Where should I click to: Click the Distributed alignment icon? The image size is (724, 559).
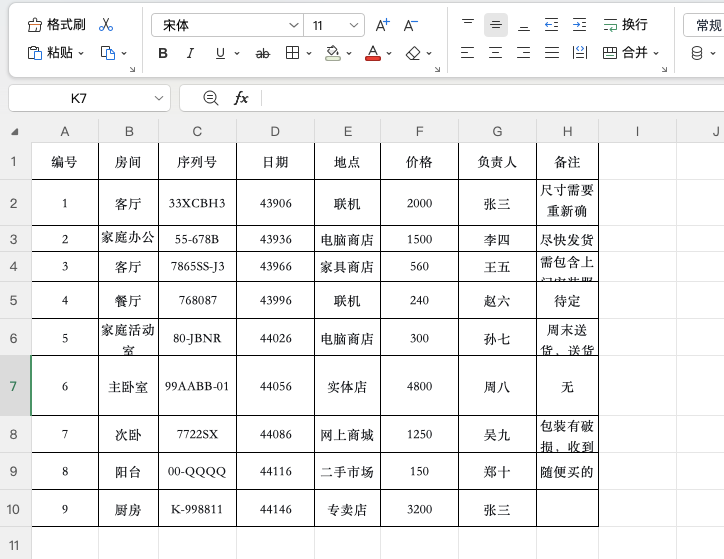[x=579, y=53]
